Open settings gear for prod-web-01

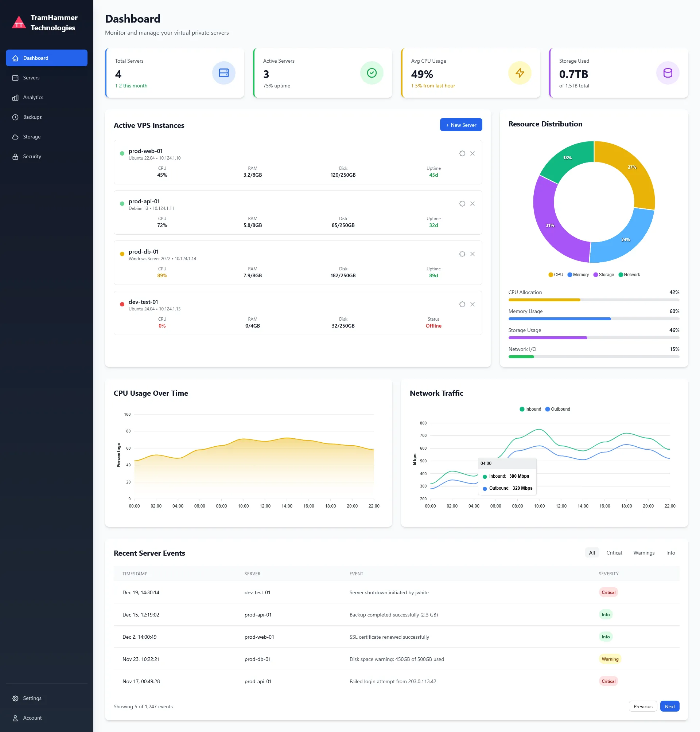coord(462,154)
